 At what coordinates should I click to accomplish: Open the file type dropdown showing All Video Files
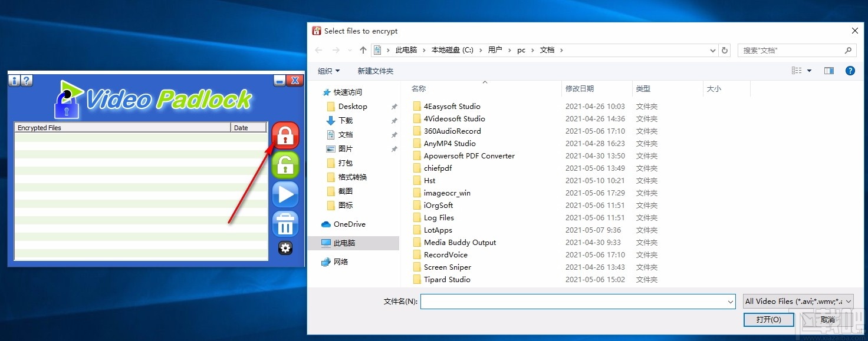tap(798, 301)
